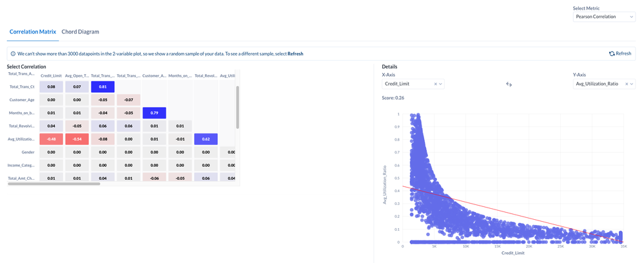Click the matrix vertical scrollbar
This screenshot has height=263, width=644.
pyautogui.click(x=237, y=103)
